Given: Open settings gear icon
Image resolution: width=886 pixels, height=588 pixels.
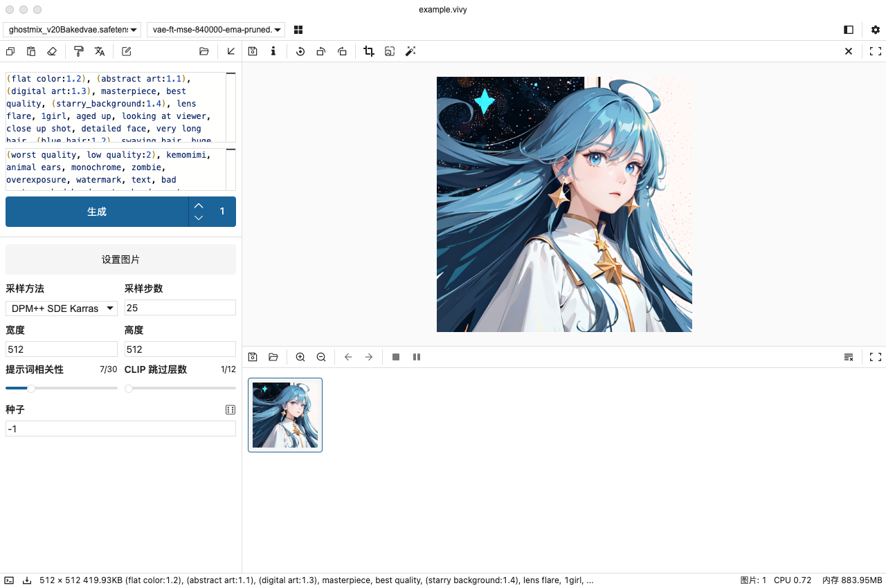Looking at the screenshot, I should pos(876,30).
